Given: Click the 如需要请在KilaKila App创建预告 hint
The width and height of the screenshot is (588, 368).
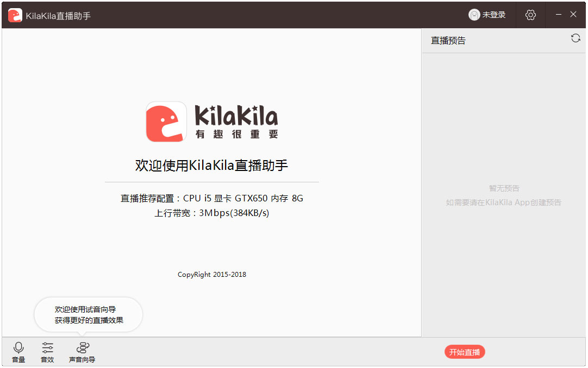Looking at the screenshot, I should [503, 202].
